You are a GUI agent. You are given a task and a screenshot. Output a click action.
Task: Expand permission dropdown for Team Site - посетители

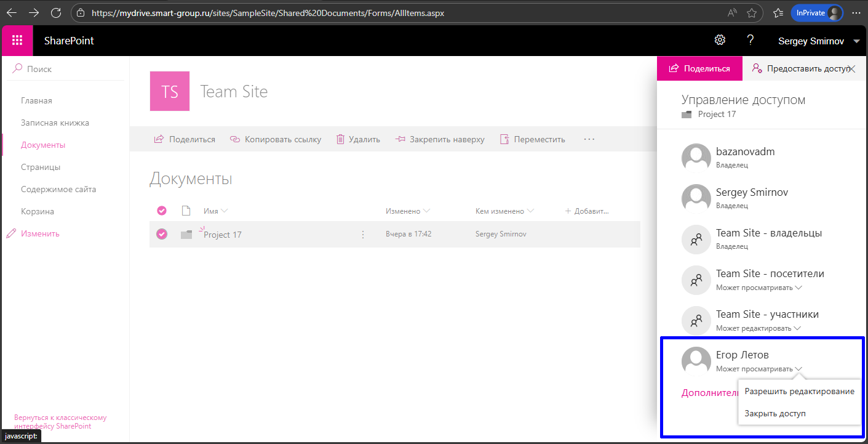(x=798, y=288)
